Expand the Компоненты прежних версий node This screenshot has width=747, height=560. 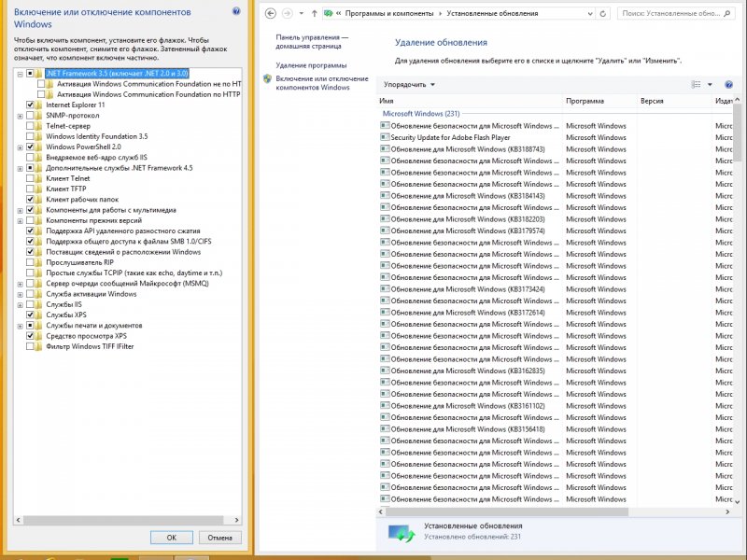point(20,220)
